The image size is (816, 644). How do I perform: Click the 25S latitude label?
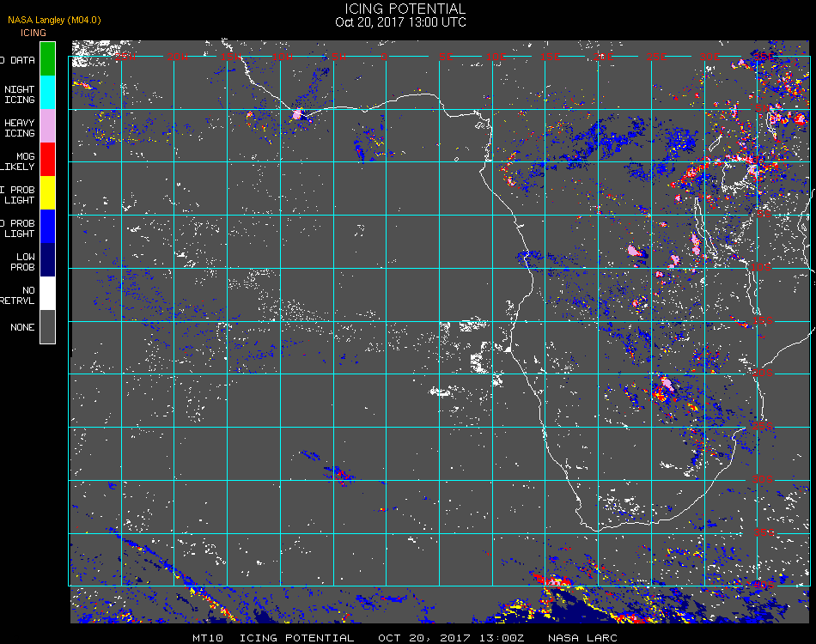pyautogui.click(x=763, y=427)
